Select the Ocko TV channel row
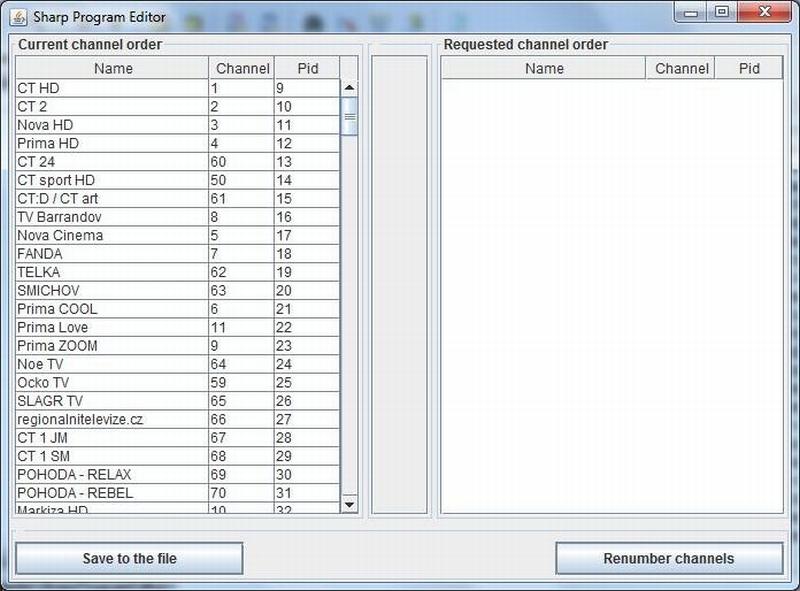This screenshot has height=591, width=800. 110,383
